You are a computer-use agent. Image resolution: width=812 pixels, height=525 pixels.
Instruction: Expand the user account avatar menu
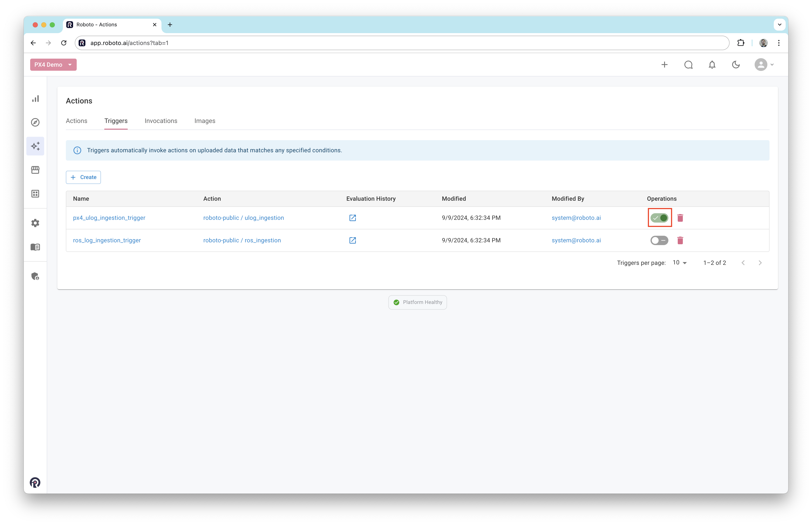764,65
